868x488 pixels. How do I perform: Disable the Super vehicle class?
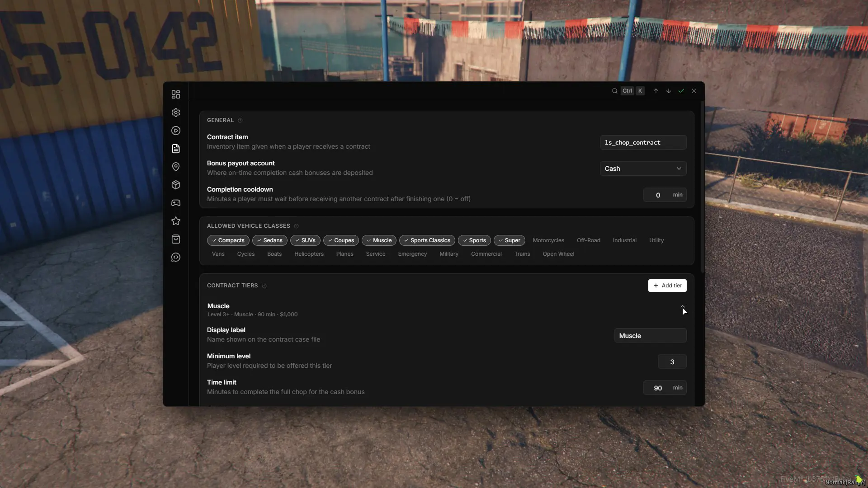point(509,240)
